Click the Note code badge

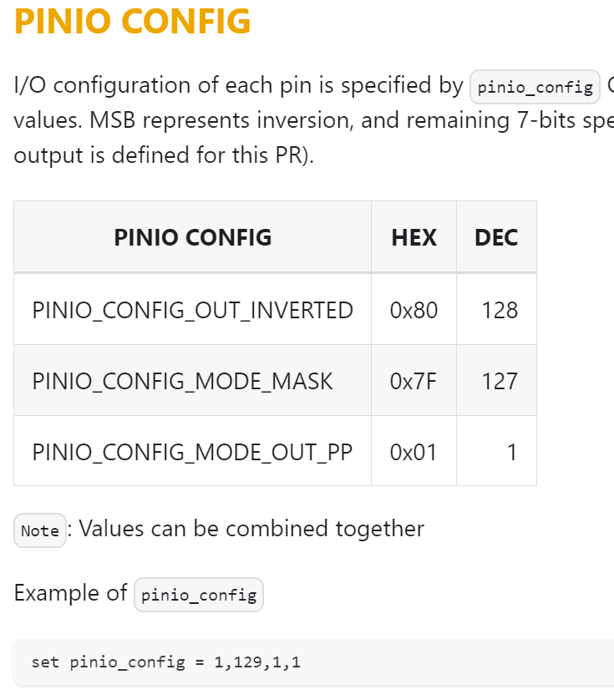40,530
